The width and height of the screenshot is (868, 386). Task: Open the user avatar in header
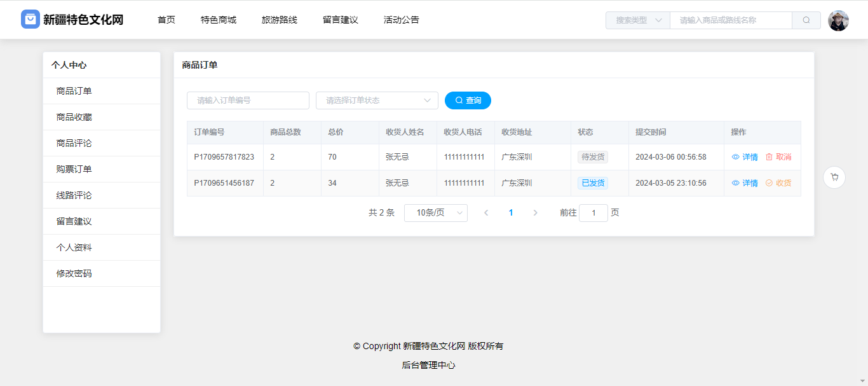(838, 20)
